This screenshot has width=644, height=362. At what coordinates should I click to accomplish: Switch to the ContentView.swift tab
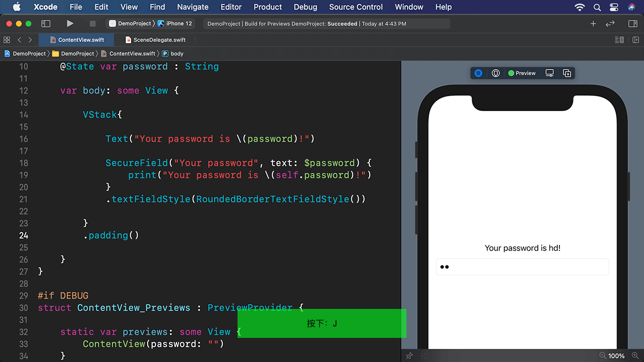click(x=76, y=40)
